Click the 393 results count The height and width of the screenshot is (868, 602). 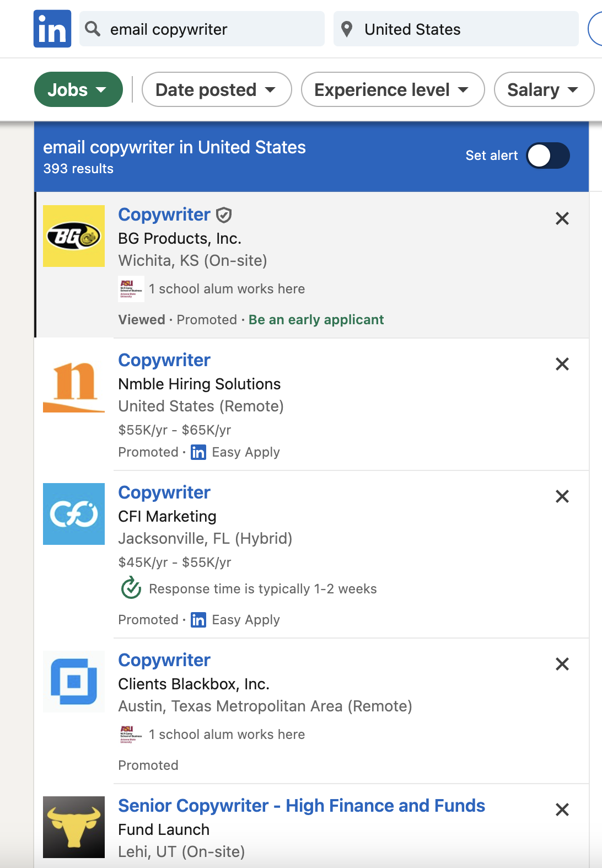click(78, 169)
